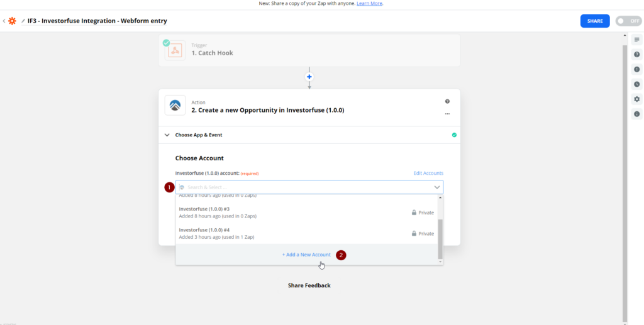Click the account list scrollbar thumb
Viewport: 644px width, 325px height.
click(x=440, y=239)
